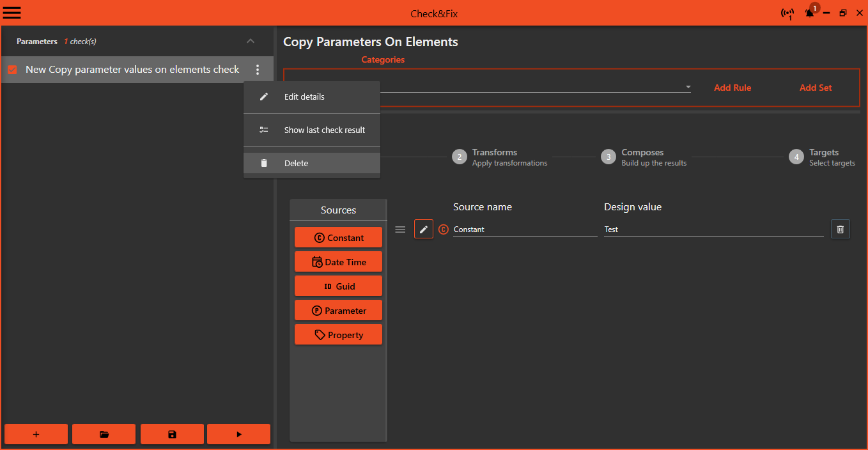The image size is (868, 450).
Task: Uncheck the New Copy parameter values check
Action: tap(12, 70)
